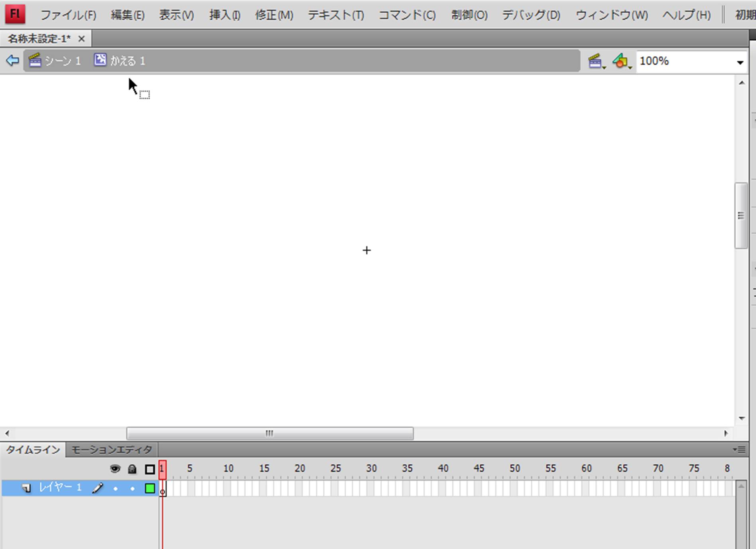Image resolution: width=756 pixels, height=549 pixels.
Task: Click the padlock icon column header
Action: pos(132,469)
